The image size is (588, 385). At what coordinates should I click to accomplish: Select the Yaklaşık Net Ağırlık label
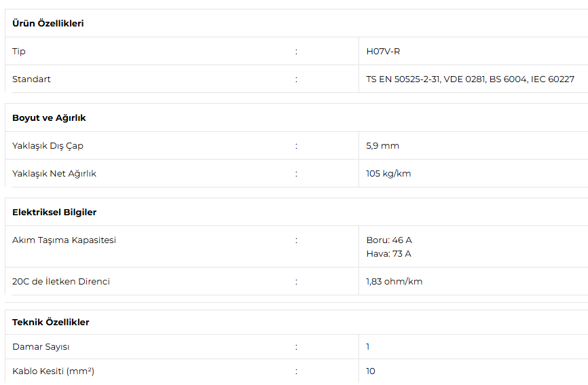[54, 174]
